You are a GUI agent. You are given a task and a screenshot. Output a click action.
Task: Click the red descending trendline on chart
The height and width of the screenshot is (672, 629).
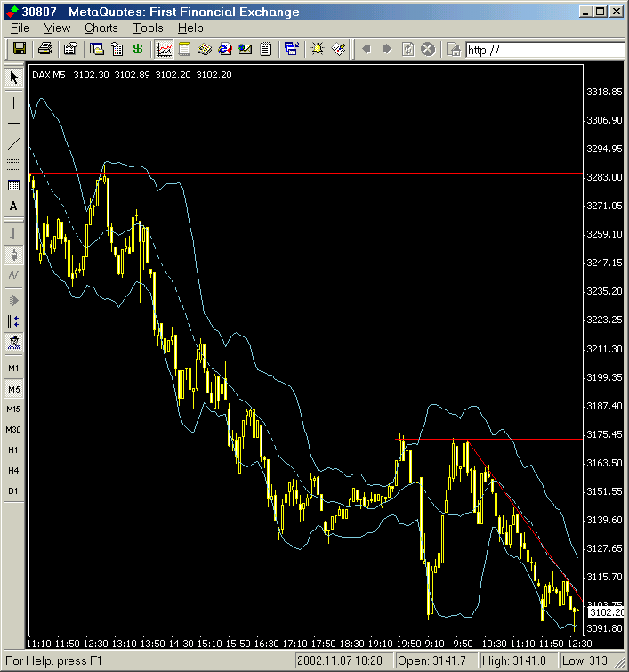(527, 522)
